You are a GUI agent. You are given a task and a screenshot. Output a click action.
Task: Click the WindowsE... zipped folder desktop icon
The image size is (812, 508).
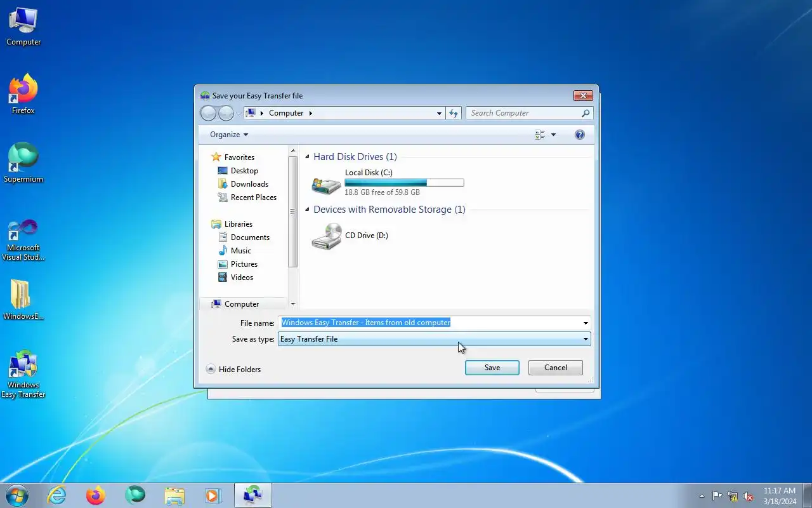23,300
